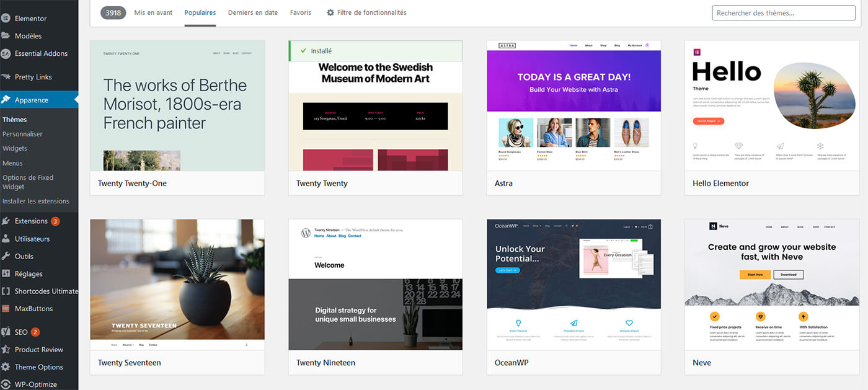Click the Astra theme name label
The image size is (868, 390).
pyautogui.click(x=503, y=184)
